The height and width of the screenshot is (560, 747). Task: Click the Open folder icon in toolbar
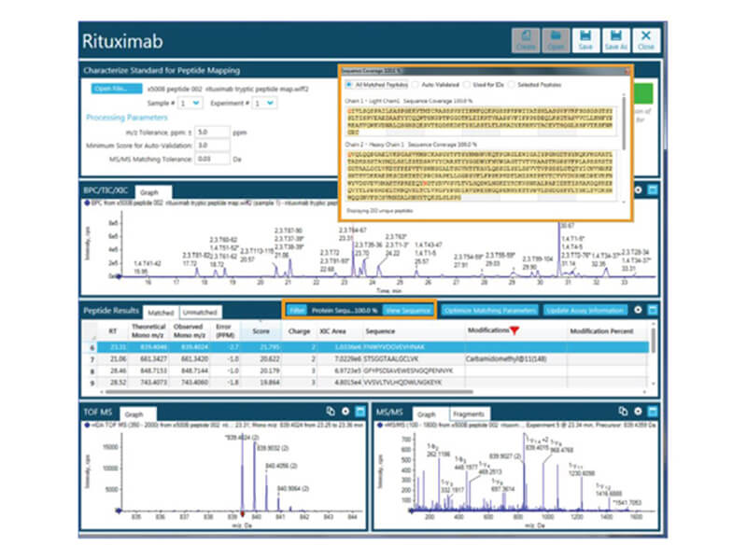pyautogui.click(x=556, y=41)
